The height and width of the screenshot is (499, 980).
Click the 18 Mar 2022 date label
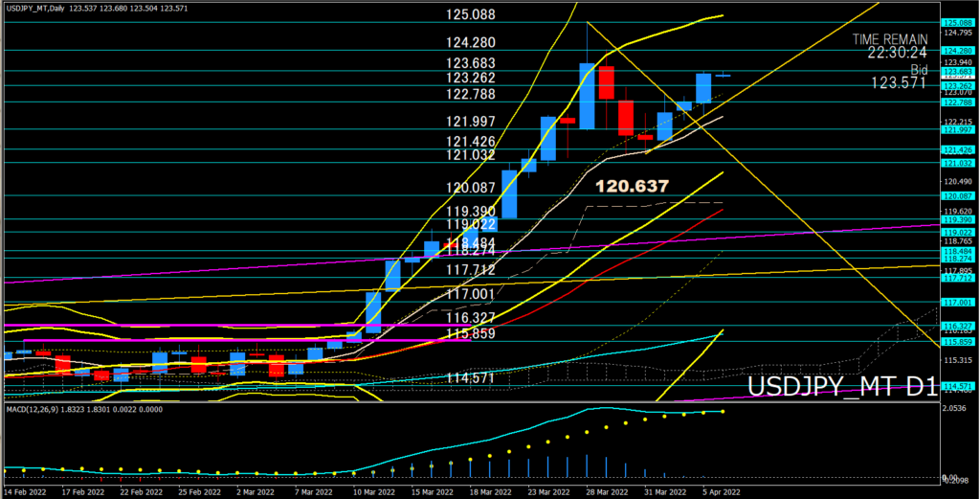[491, 492]
